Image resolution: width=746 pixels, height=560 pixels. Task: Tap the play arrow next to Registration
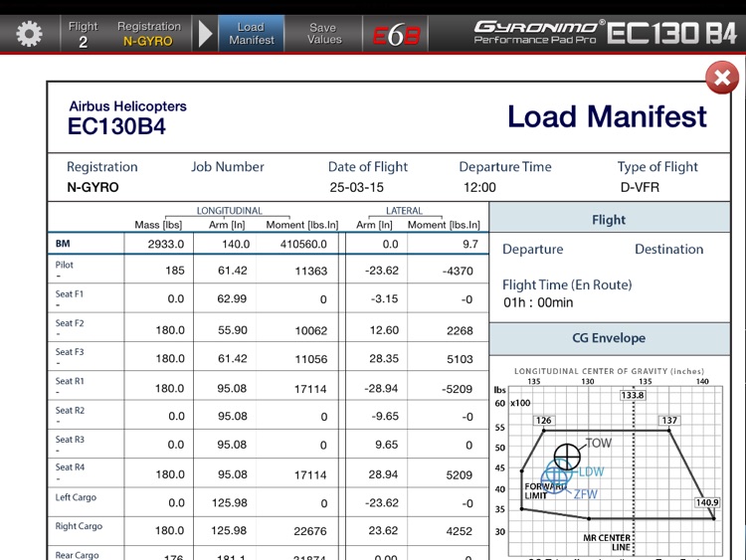click(x=205, y=34)
